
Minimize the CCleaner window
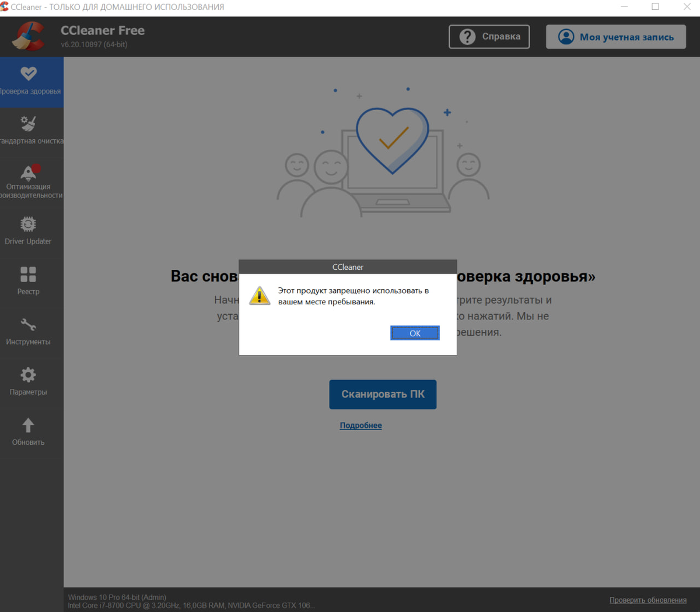(x=624, y=7)
